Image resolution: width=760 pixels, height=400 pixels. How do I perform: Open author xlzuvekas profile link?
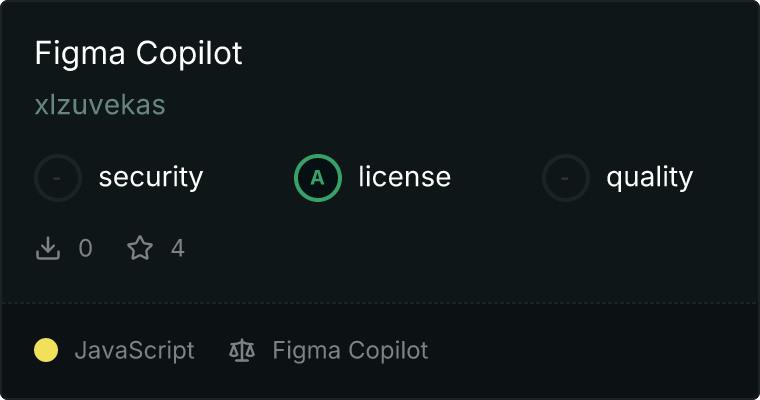99,105
